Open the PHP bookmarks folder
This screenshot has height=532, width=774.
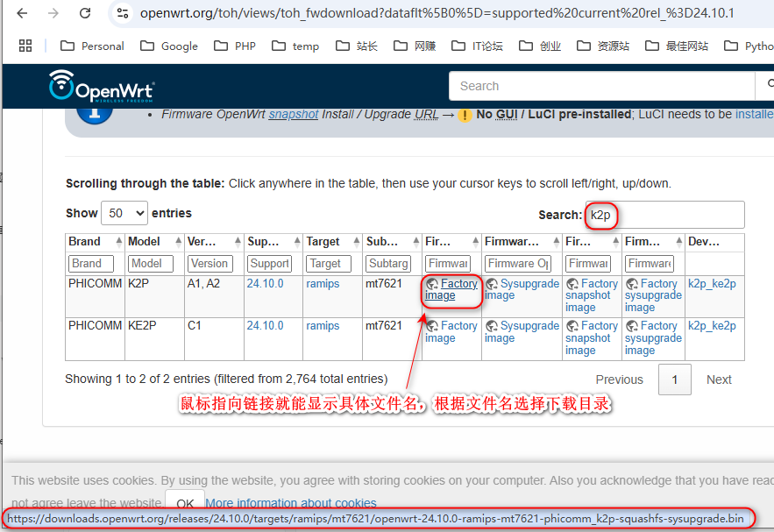(235, 46)
